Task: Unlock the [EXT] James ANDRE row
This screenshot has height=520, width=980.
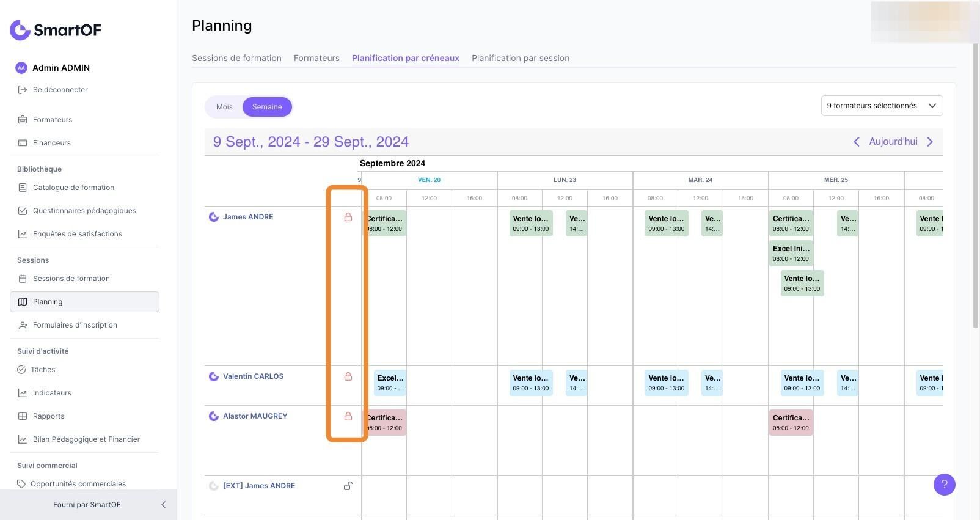Action: click(x=348, y=486)
